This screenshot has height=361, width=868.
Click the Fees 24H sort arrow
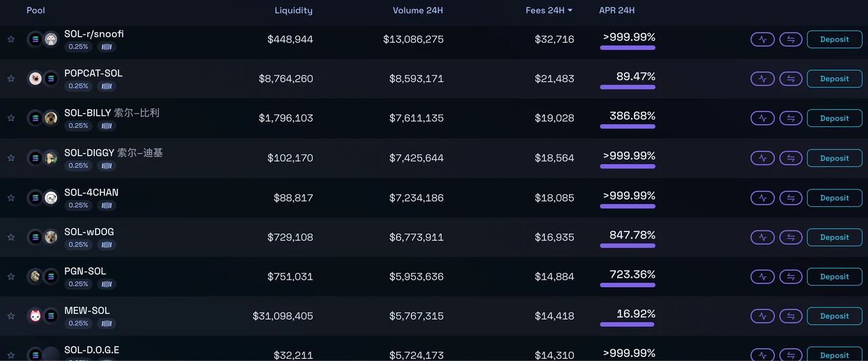click(x=570, y=11)
